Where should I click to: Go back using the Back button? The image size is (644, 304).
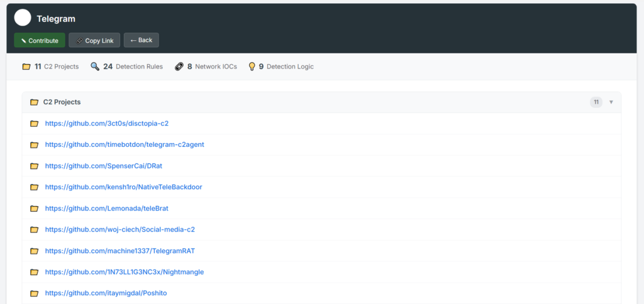pos(142,40)
